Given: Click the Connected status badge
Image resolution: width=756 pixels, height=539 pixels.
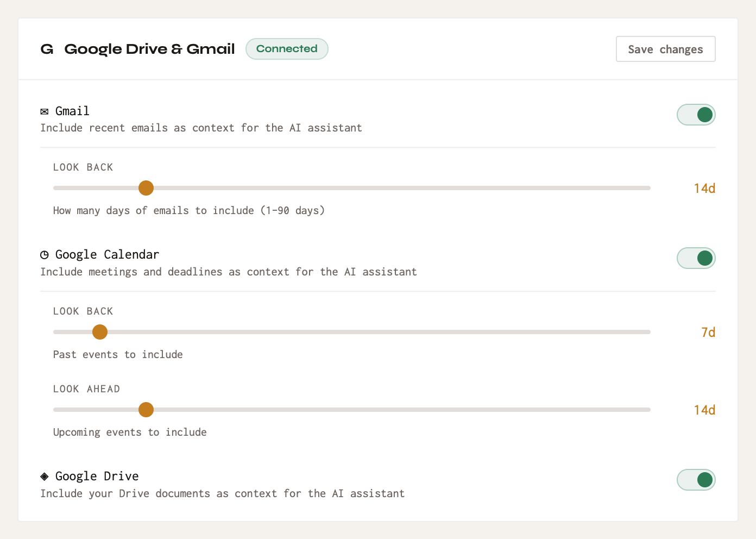Looking at the screenshot, I should [x=287, y=49].
